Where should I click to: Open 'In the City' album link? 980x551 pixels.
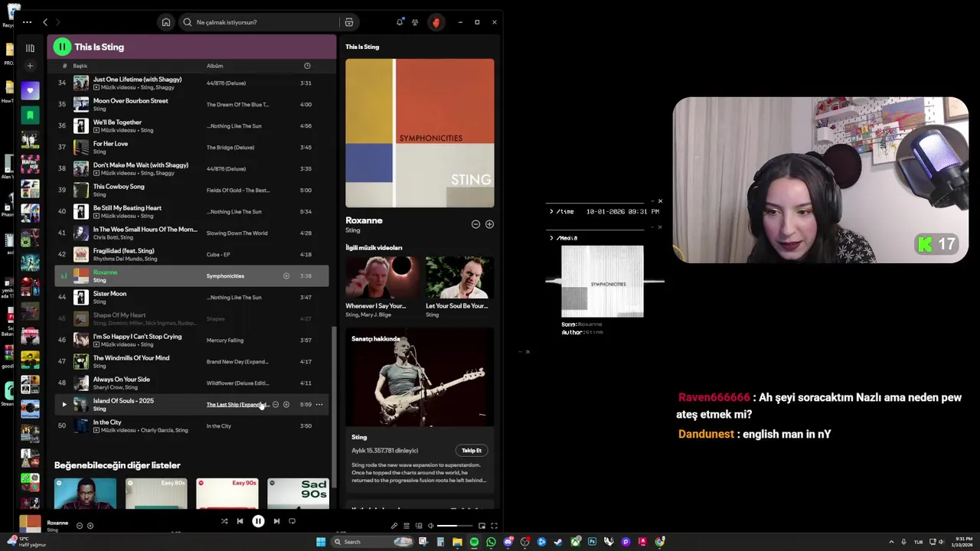[x=219, y=425]
